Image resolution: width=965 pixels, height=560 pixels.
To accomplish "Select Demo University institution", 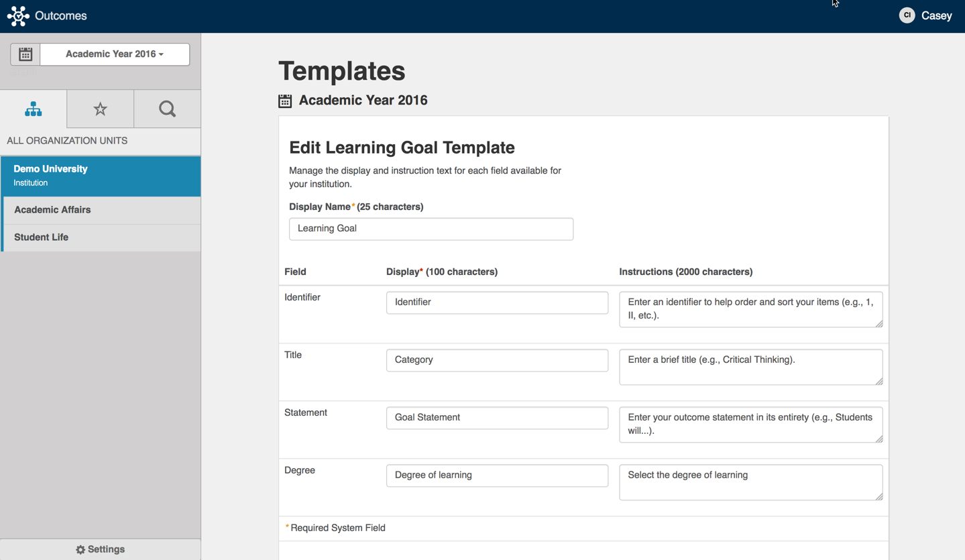I will [101, 176].
